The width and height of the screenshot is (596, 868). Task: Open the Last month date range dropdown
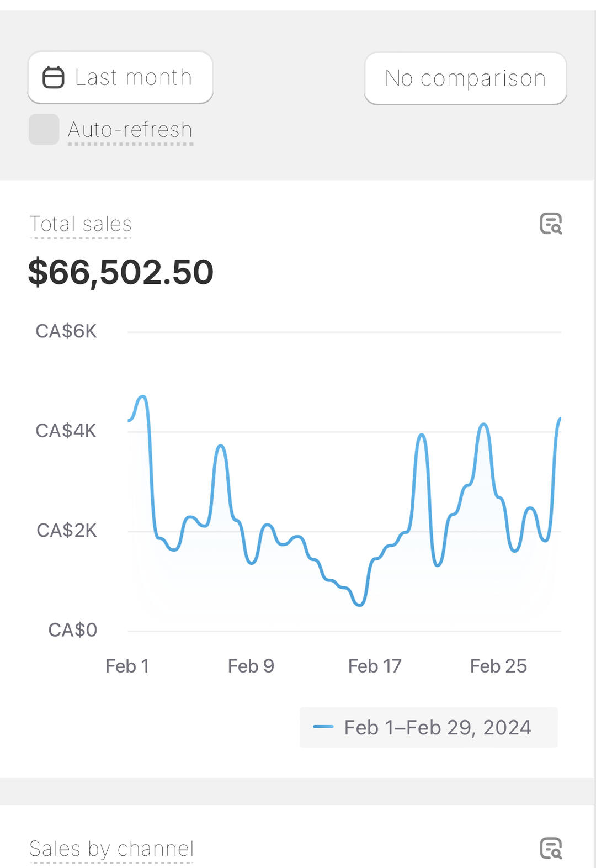click(120, 77)
